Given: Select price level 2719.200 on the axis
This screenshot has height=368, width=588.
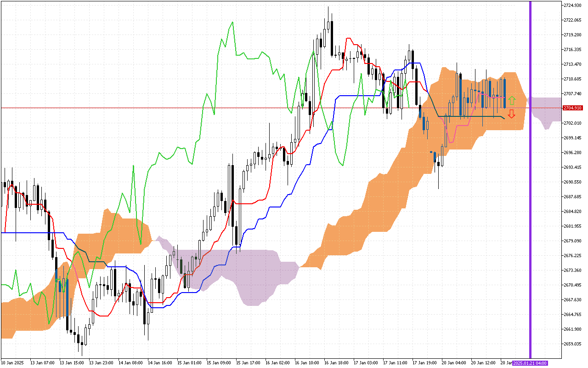Looking at the screenshot, I should pyautogui.click(x=573, y=35).
